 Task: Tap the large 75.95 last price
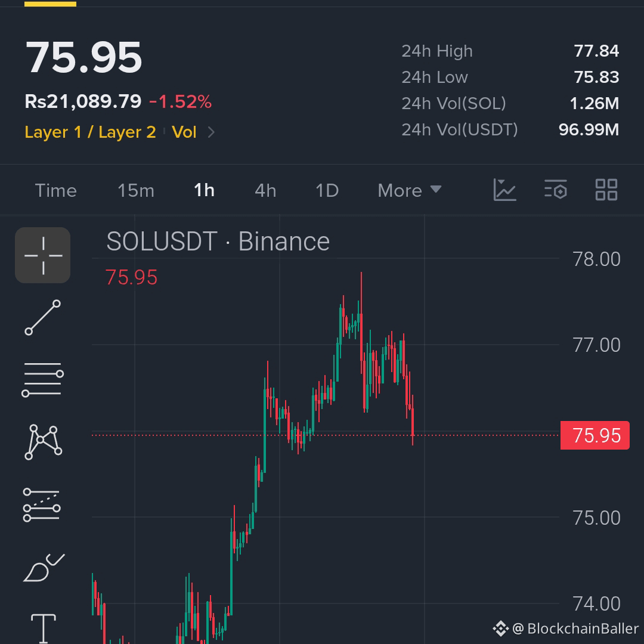click(x=84, y=57)
